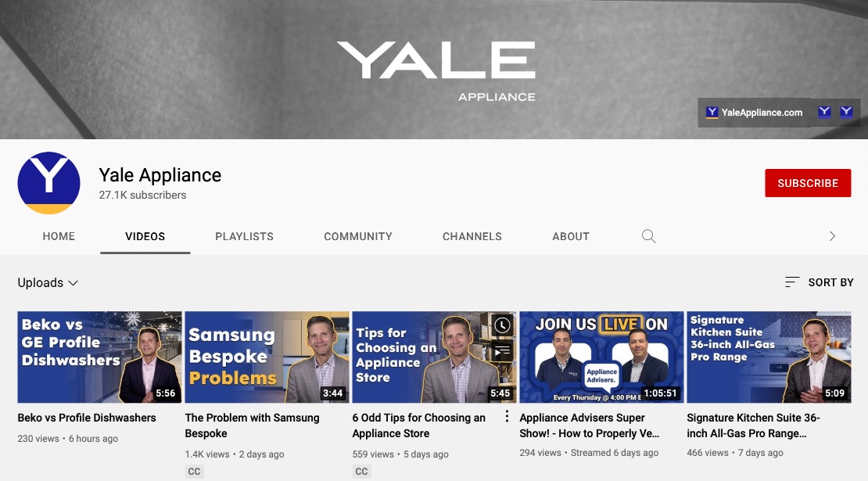Click the red SUBSCRIBE button
This screenshot has height=481, width=868.
[808, 183]
